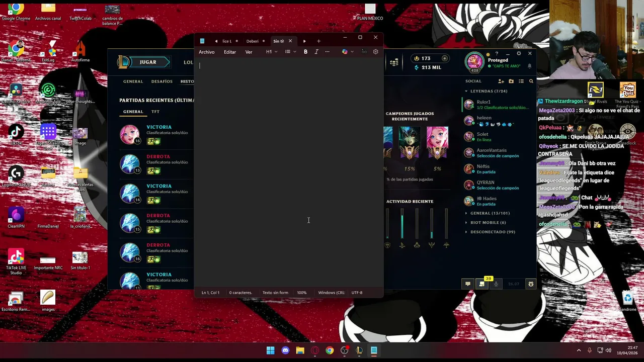This screenshot has width=644, height=362.
Task: Switch to the 'lice L' Notepad tab
Action: pyautogui.click(x=227, y=41)
